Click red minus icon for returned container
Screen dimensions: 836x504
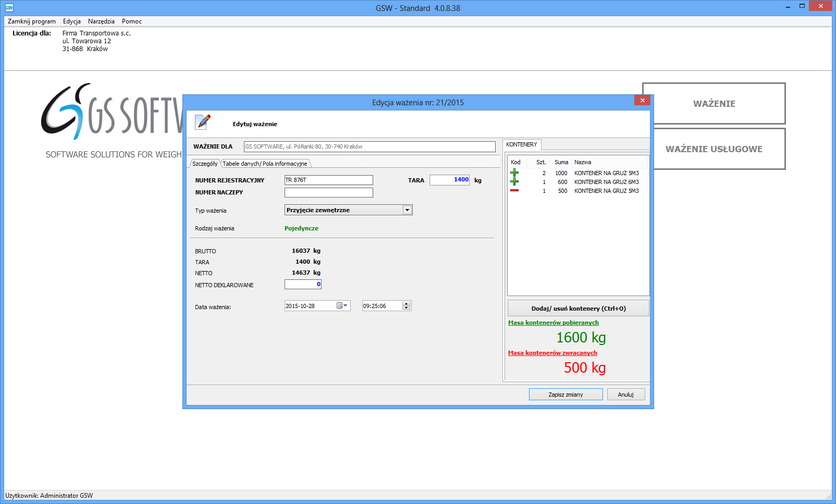[x=514, y=191]
